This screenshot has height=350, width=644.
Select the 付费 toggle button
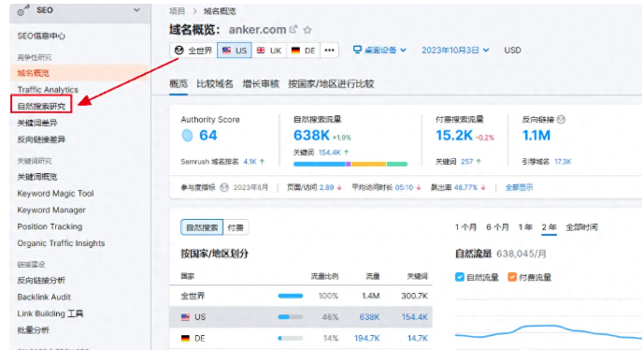click(x=236, y=227)
